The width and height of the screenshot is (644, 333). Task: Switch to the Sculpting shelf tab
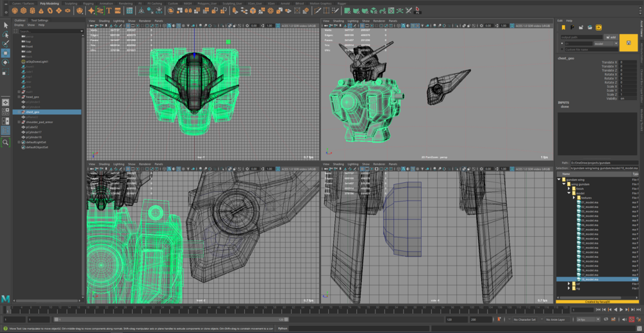(x=71, y=3)
